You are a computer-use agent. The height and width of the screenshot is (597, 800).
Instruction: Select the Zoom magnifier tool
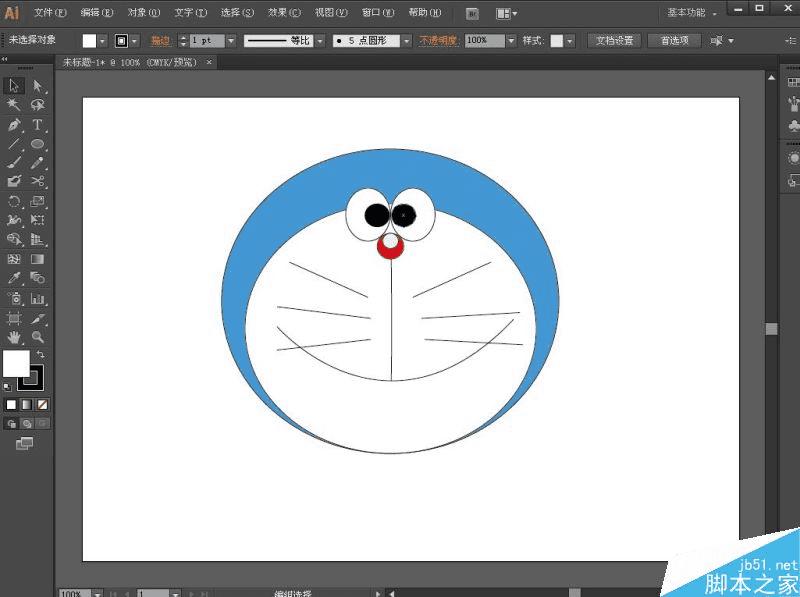pyautogui.click(x=37, y=338)
